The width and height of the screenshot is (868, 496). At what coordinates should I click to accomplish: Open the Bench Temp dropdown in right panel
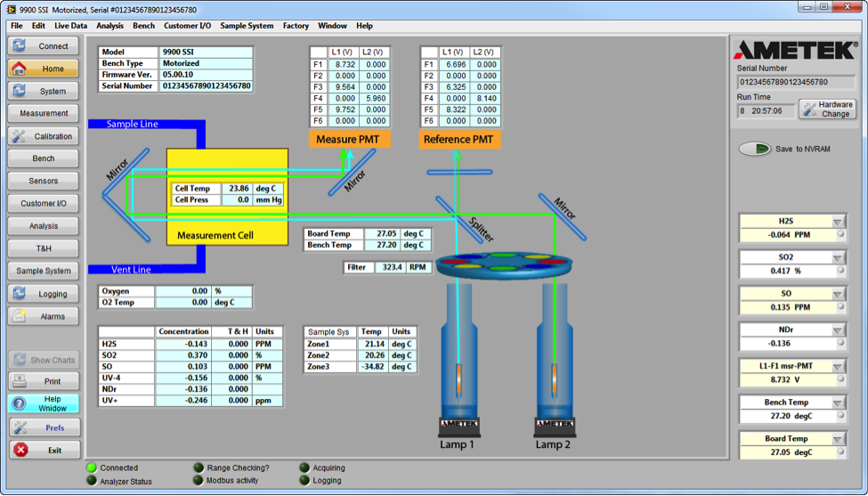[x=838, y=402]
